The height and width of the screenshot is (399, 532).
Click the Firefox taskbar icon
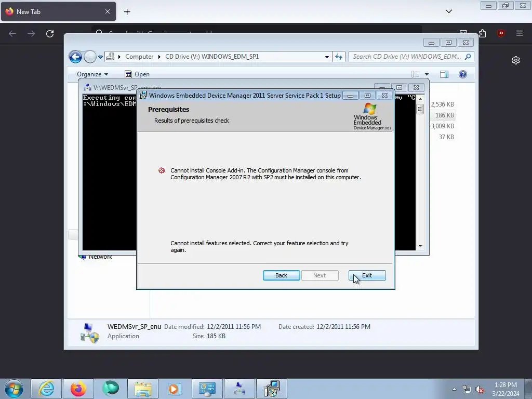[78, 389]
